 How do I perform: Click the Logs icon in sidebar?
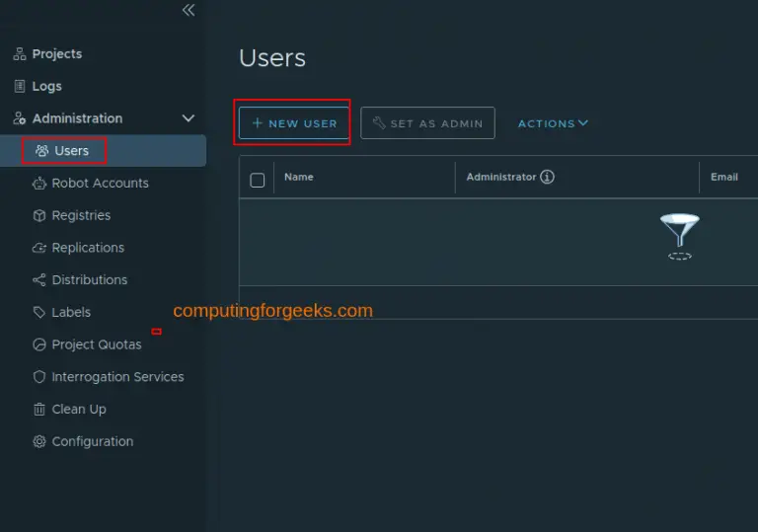(x=20, y=87)
